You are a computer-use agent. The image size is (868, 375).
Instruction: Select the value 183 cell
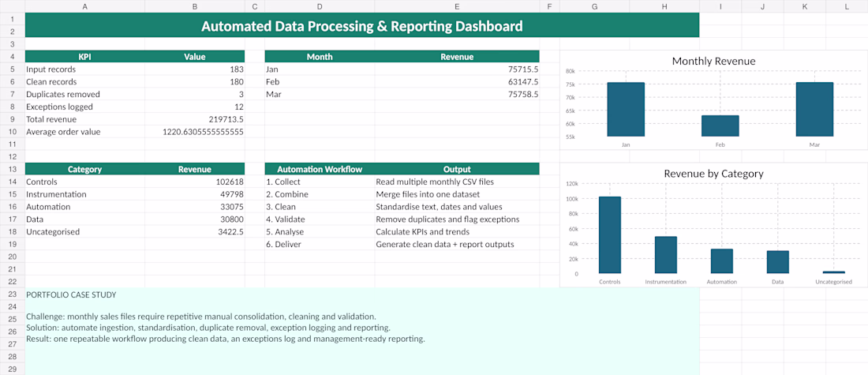tap(194, 69)
